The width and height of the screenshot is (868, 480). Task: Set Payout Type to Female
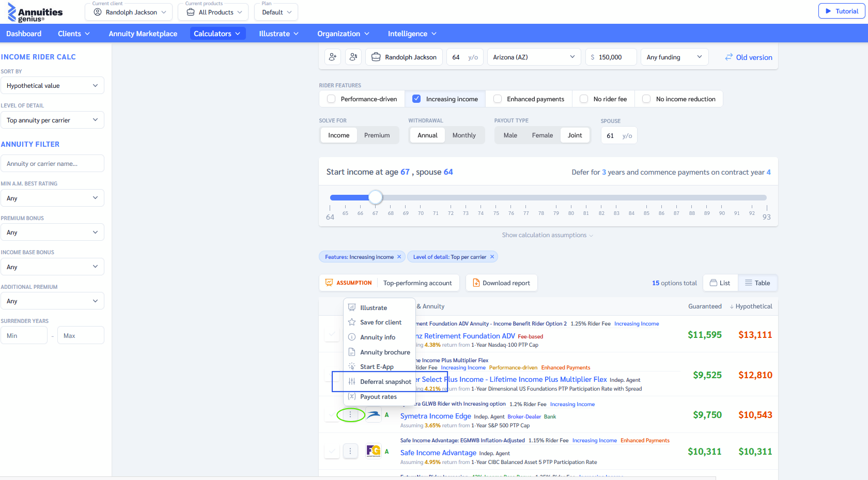542,135
